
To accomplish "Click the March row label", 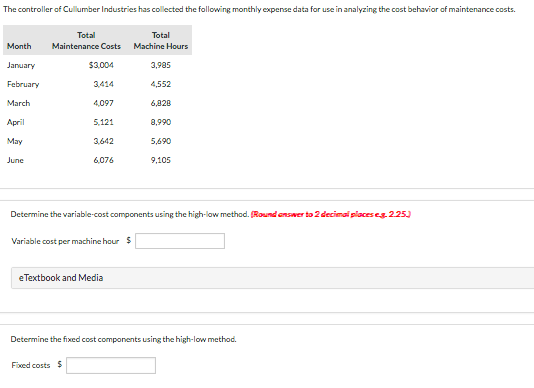I will 18,103.
